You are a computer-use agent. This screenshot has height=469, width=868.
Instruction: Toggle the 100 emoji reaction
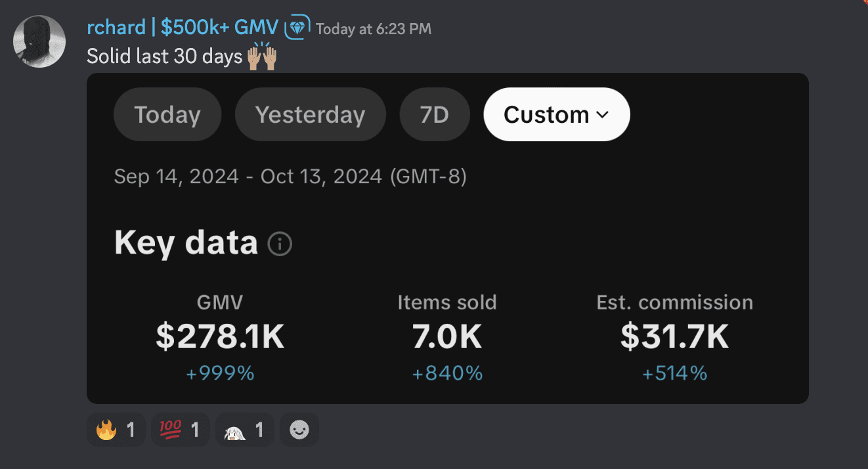click(179, 430)
